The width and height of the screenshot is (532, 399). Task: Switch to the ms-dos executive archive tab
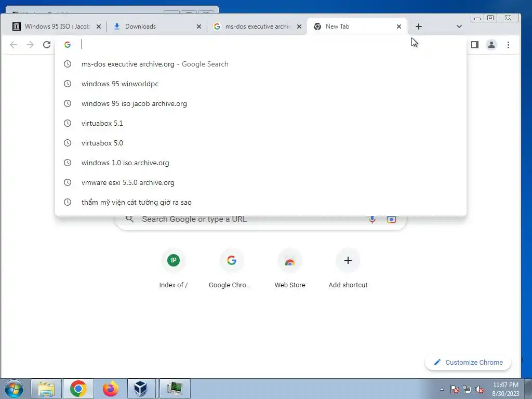pos(257,26)
